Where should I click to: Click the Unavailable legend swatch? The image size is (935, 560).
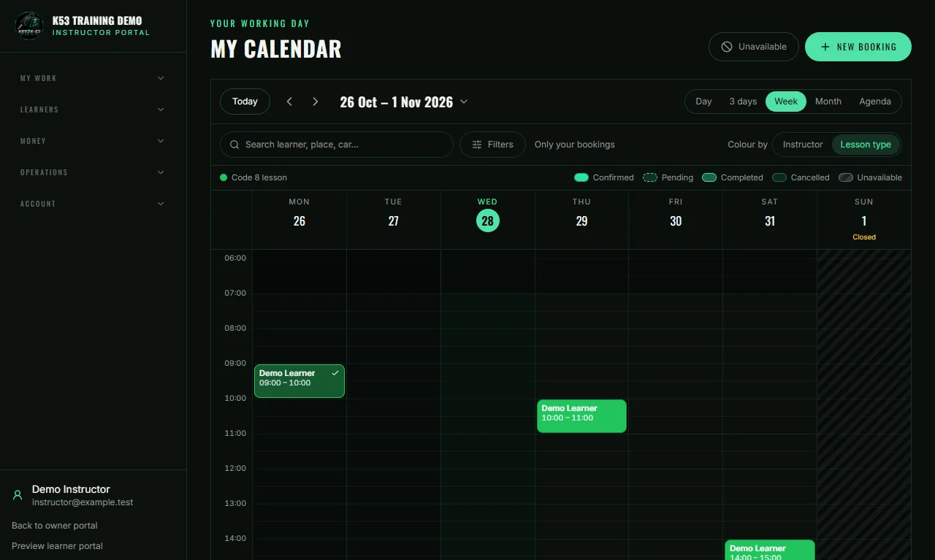[846, 177]
